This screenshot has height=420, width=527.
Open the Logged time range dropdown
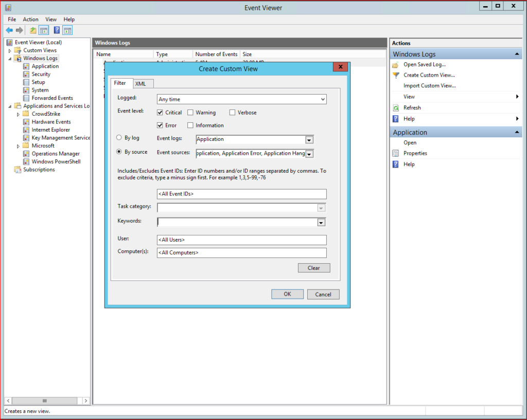242,99
